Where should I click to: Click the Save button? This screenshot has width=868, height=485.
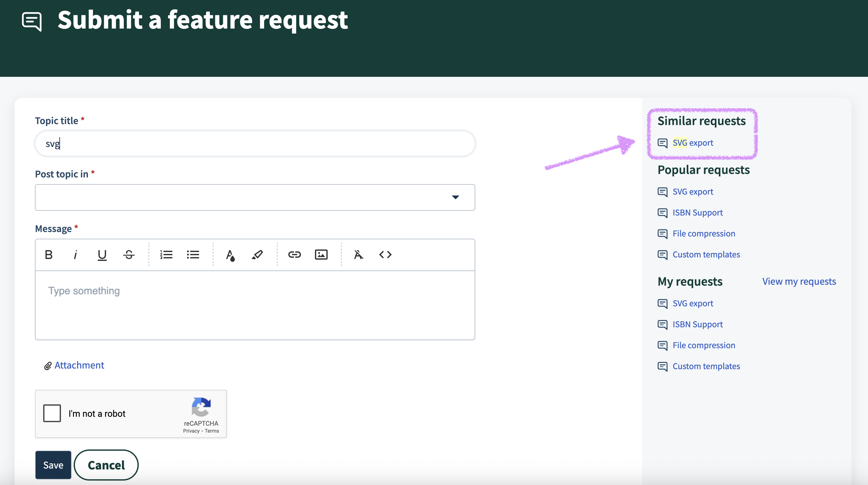coord(53,465)
